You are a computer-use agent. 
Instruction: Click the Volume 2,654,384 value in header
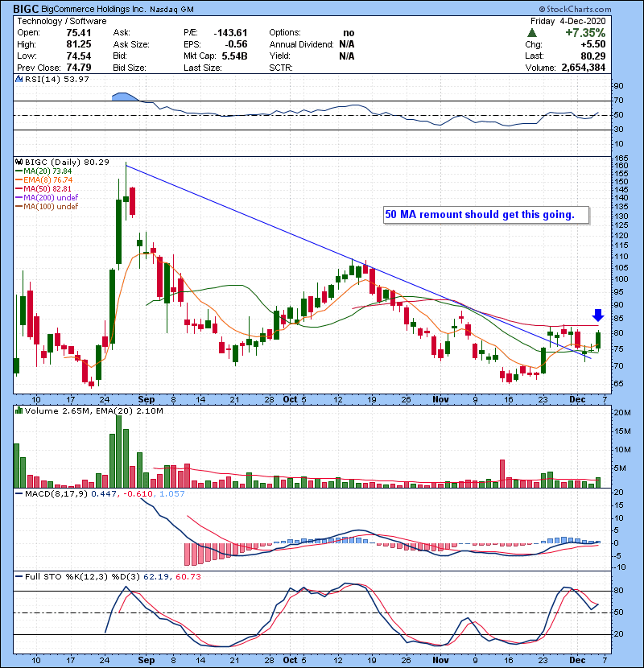pos(583,68)
